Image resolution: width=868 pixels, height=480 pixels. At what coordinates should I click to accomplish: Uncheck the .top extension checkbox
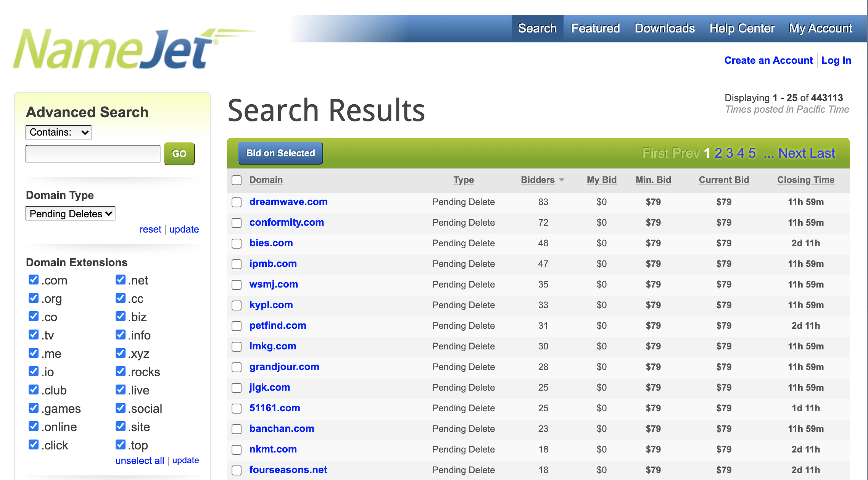[x=121, y=444]
